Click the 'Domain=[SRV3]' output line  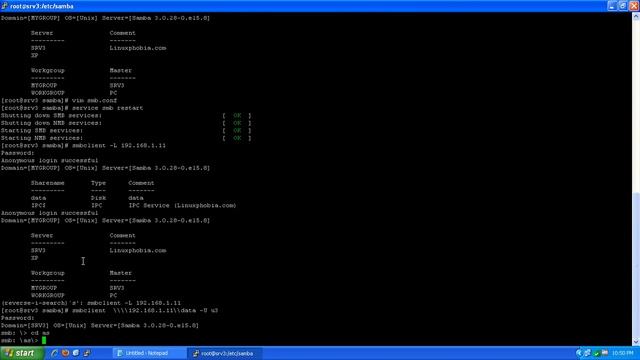coord(100,325)
